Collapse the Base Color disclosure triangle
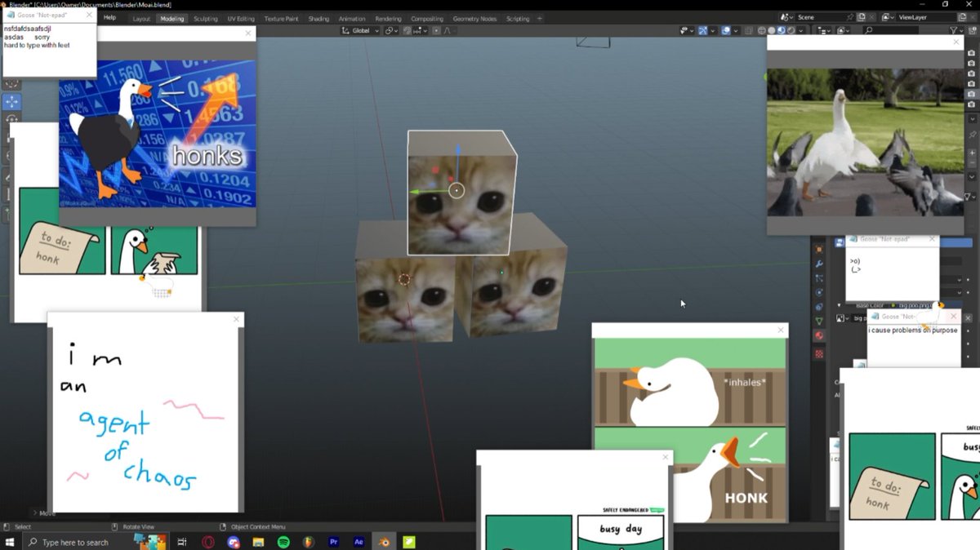Image resolution: width=980 pixels, height=550 pixels. click(839, 304)
